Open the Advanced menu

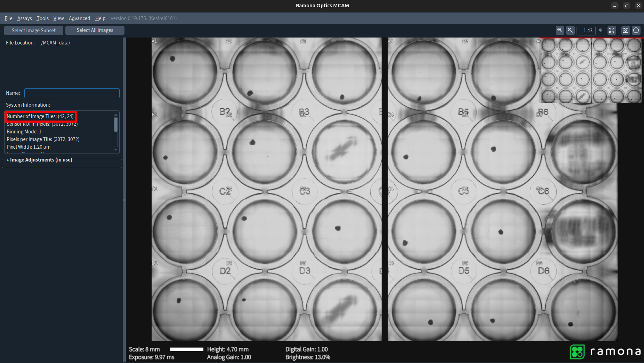[x=79, y=18]
